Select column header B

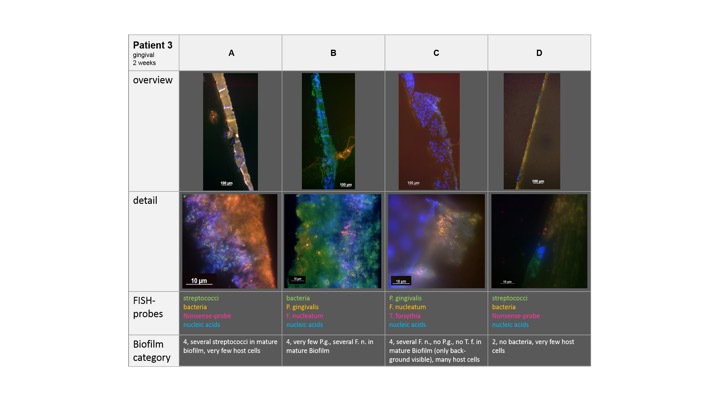[333, 52]
